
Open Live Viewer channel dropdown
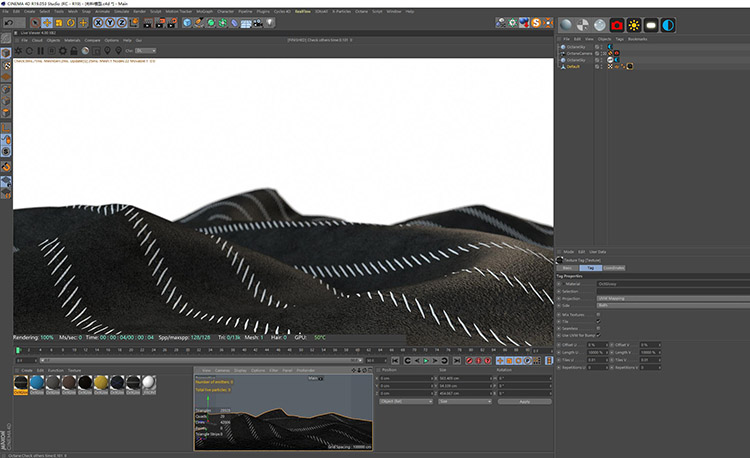pyautogui.click(x=145, y=51)
